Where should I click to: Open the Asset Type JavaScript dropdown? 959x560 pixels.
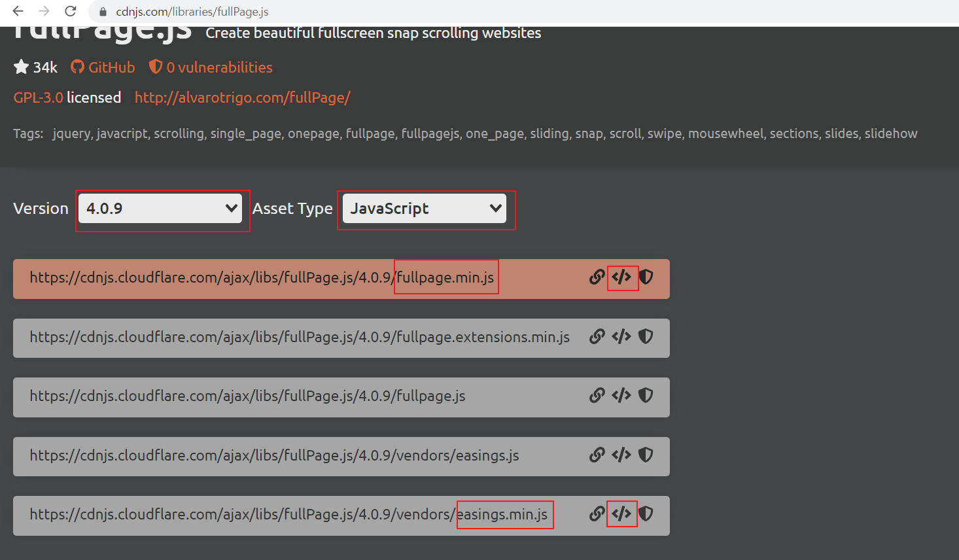(x=425, y=209)
